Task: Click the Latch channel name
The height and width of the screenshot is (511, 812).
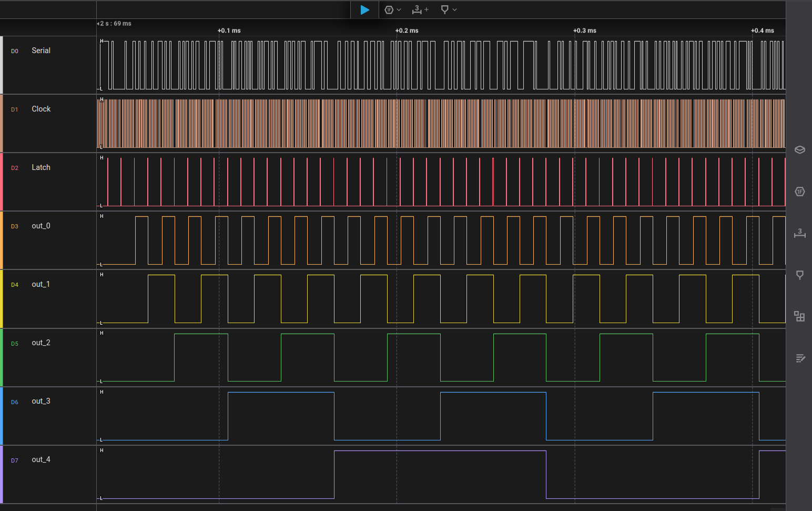Action: pyautogui.click(x=41, y=167)
